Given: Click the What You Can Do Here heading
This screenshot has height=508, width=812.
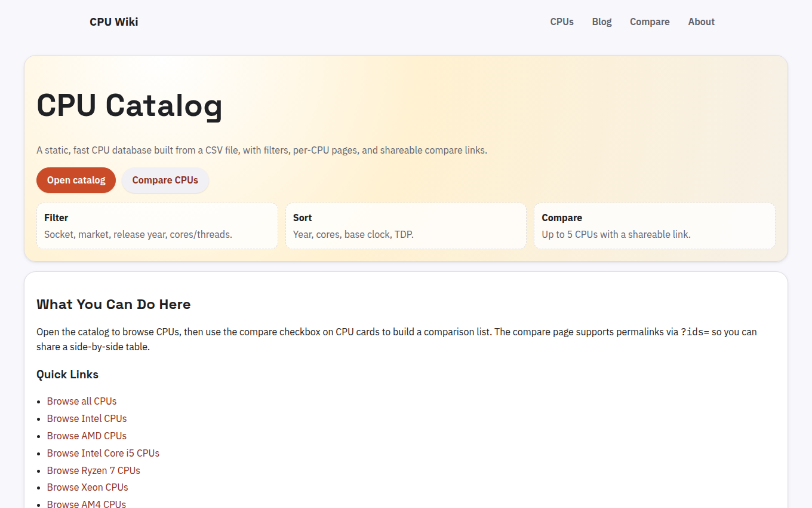Looking at the screenshot, I should click(113, 304).
